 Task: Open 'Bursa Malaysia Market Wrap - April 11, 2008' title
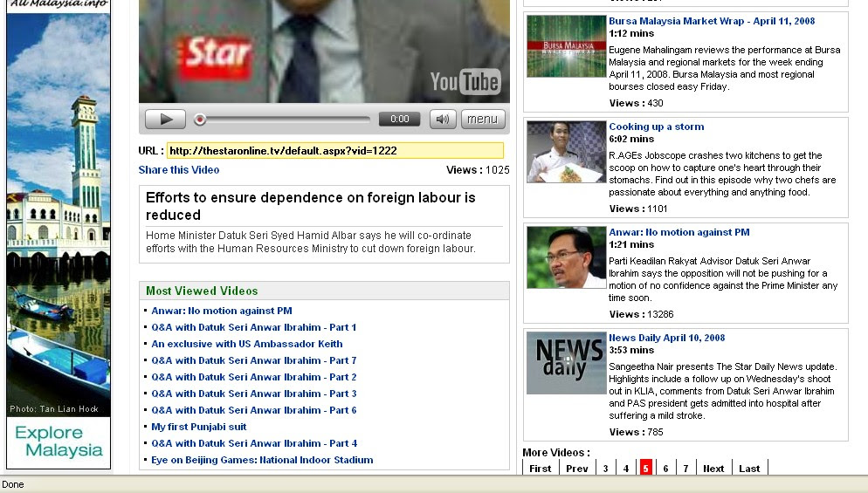tap(712, 21)
